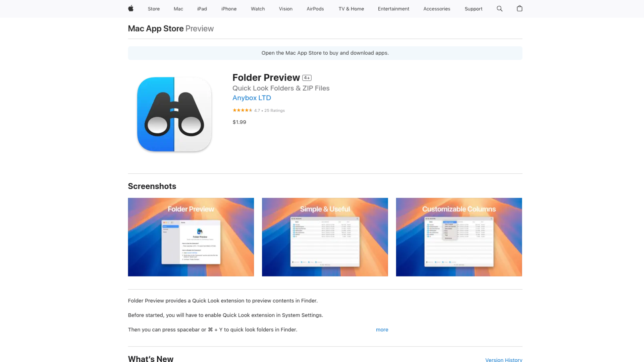Open the Mac menu item
This screenshot has height=362, width=644.
pos(178,9)
